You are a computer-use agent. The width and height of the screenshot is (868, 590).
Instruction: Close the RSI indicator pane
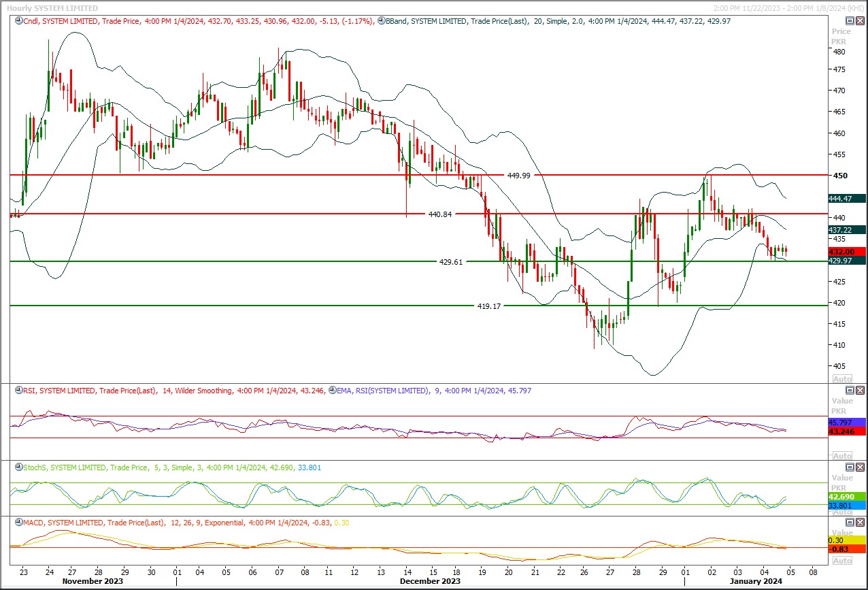[860, 391]
